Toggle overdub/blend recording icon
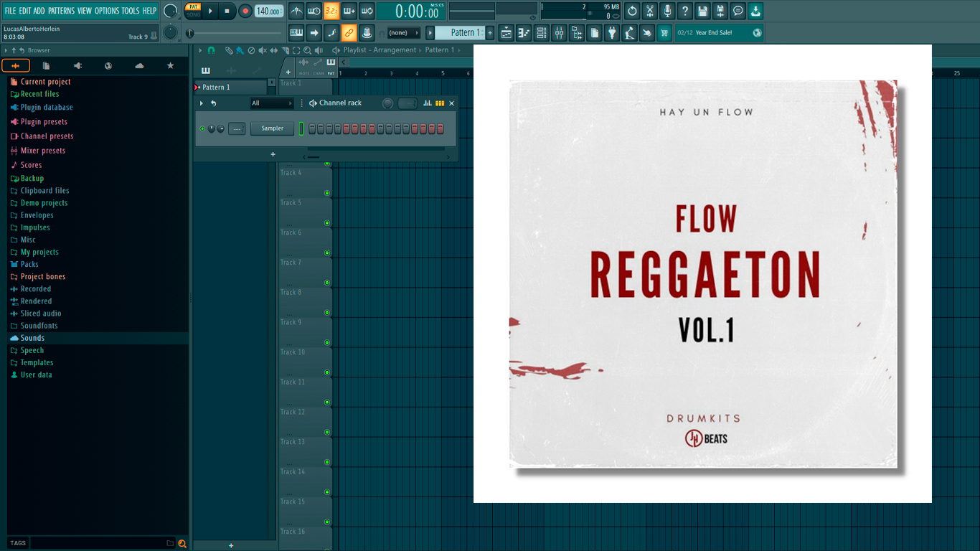Viewport: 980px width, 551px height. coord(349,11)
